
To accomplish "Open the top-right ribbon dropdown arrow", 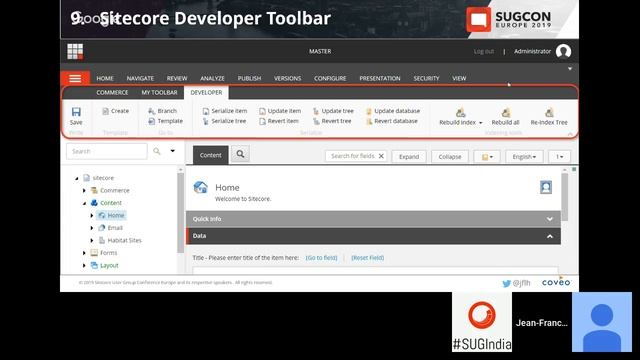I will pyautogui.click(x=570, y=69).
